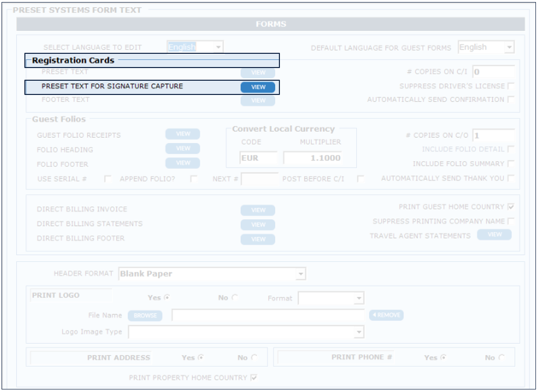Enable Suppress Driver's License checkbox

pyautogui.click(x=511, y=86)
